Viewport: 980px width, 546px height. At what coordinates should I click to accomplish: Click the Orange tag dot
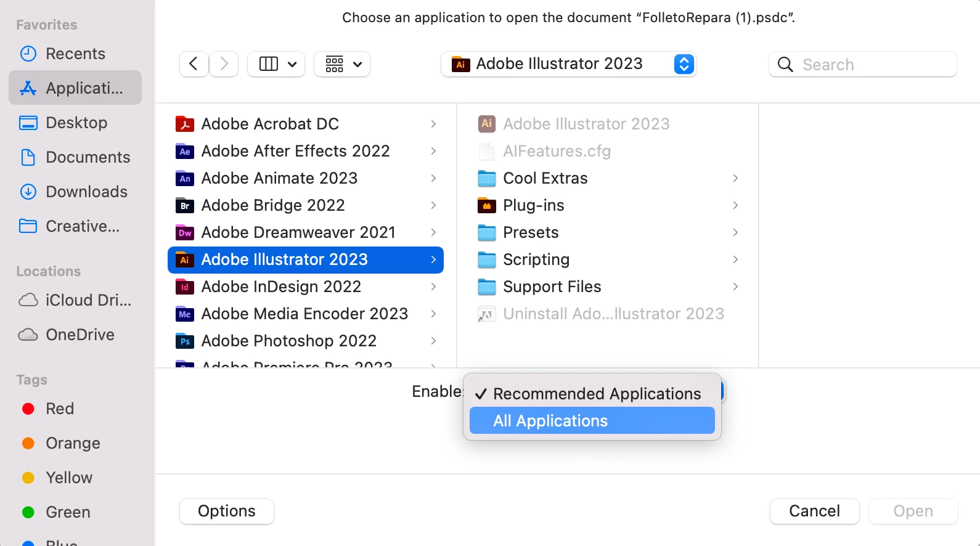[x=28, y=443]
